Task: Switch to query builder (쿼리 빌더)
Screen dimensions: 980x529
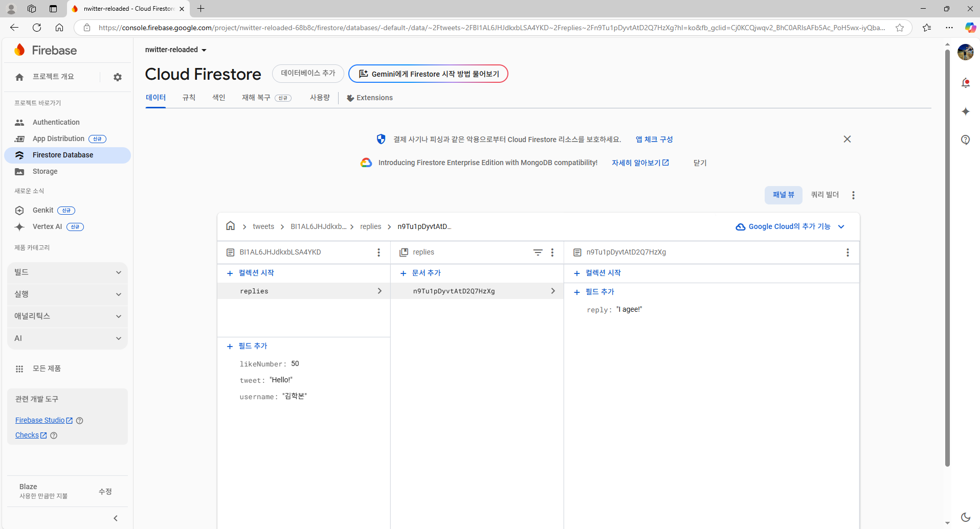Action: (825, 195)
